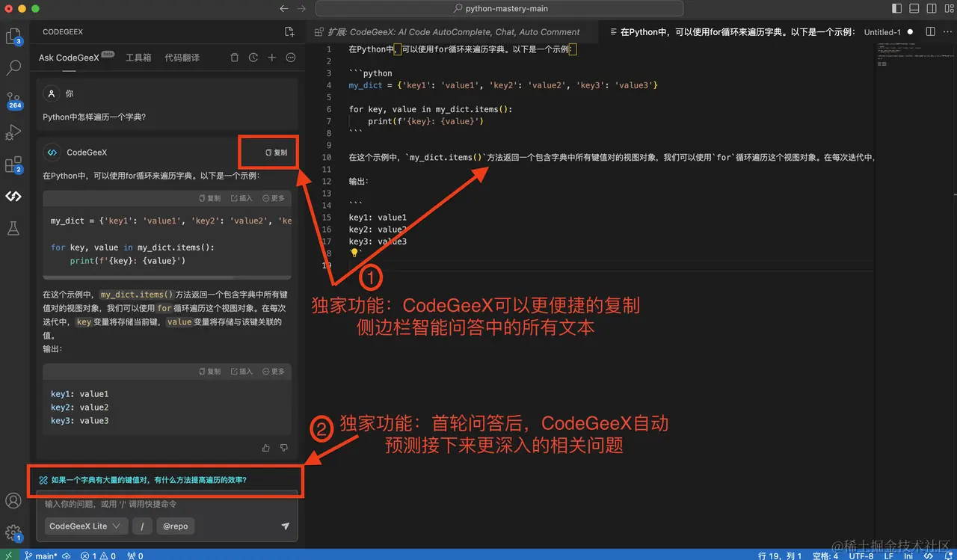The image size is (957, 560).
Task: Toggle the secondary side bar layout button
Action: pos(930,9)
